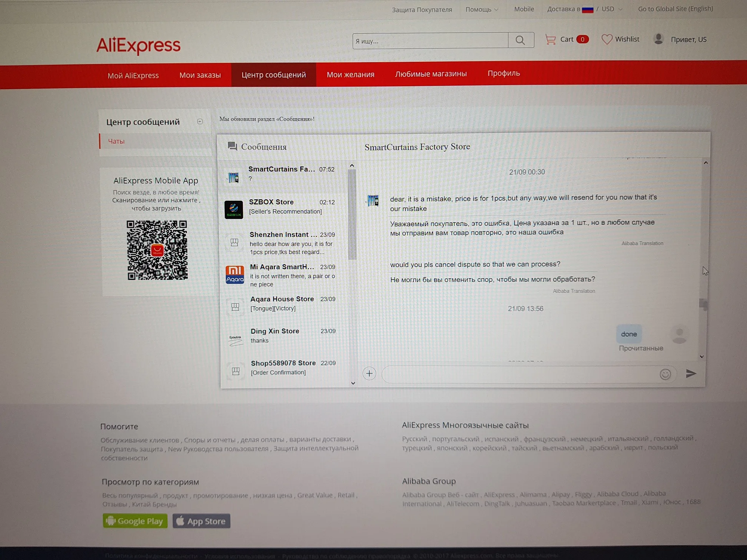Click the App Store download button

coord(201,521)
